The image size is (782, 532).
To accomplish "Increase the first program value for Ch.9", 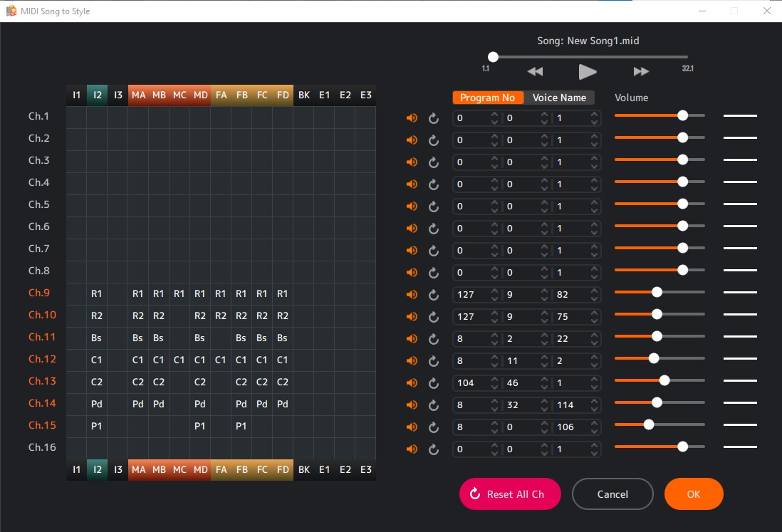I will coord(494,291).
